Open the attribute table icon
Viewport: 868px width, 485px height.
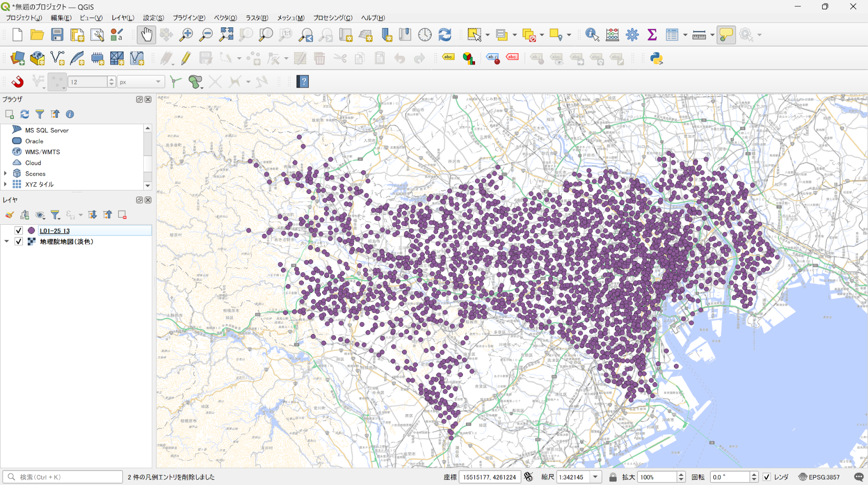coord(672,35)
